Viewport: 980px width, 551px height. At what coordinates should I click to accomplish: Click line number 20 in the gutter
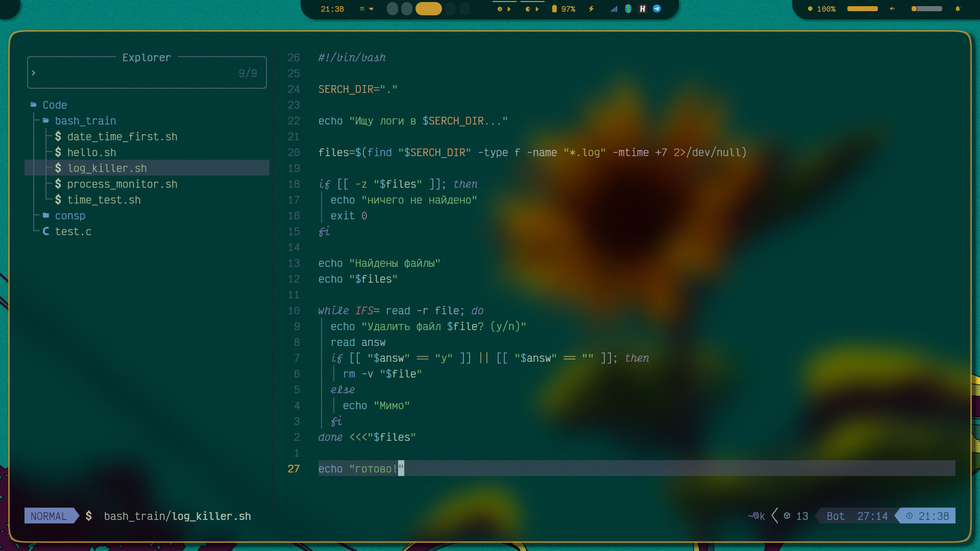pyautogui.click(x=294, y=152)
